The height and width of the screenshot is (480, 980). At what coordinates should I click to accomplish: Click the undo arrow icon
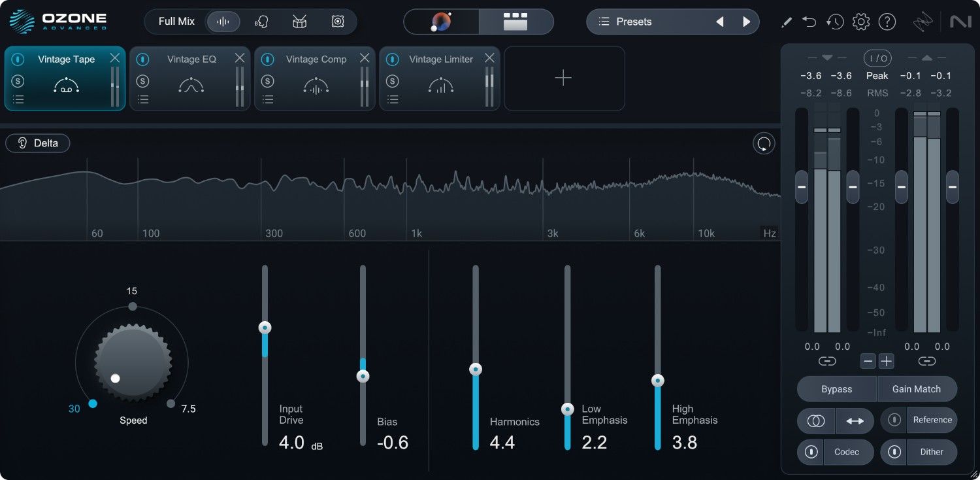pyautogui.click(x=809, y=22)
